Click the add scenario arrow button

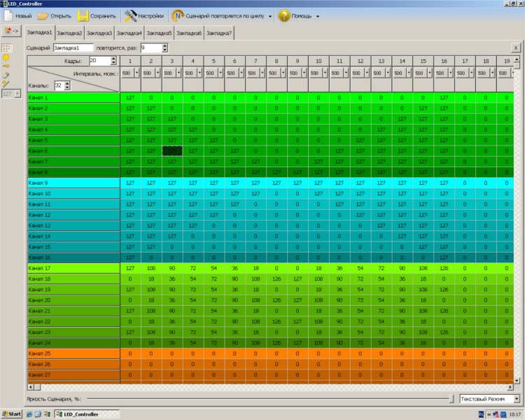pos(12,31)
